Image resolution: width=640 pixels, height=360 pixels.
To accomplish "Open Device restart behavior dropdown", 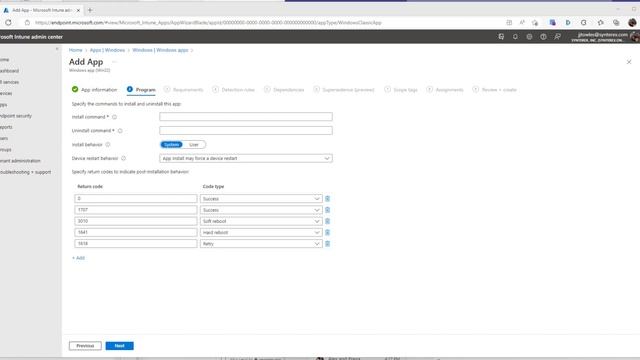I will tap(246, 158).
